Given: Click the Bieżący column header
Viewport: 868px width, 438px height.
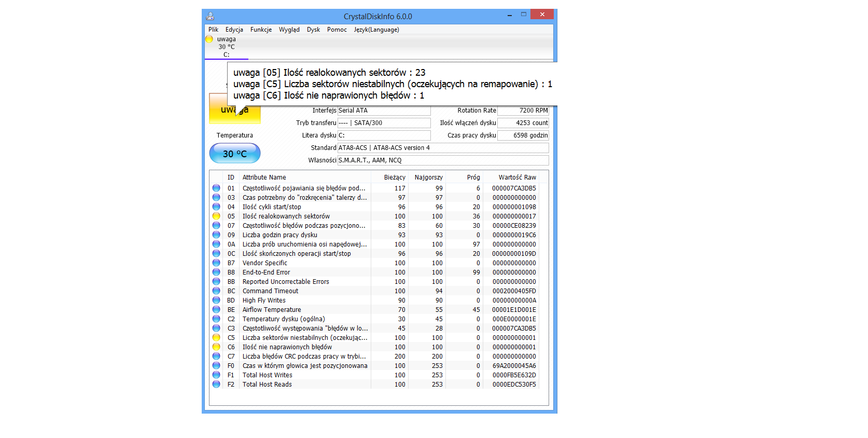Looking at the screenshot, I should 390,177.
